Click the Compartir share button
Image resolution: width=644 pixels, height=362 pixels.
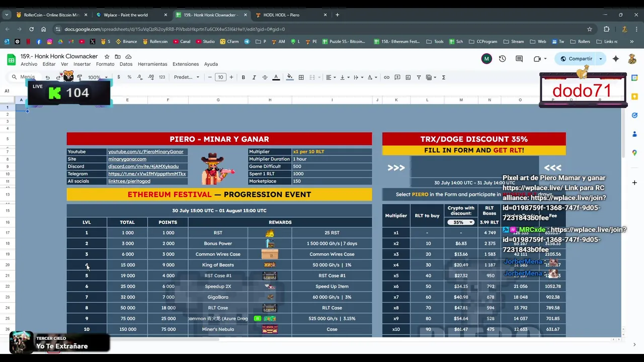point(576,59)
